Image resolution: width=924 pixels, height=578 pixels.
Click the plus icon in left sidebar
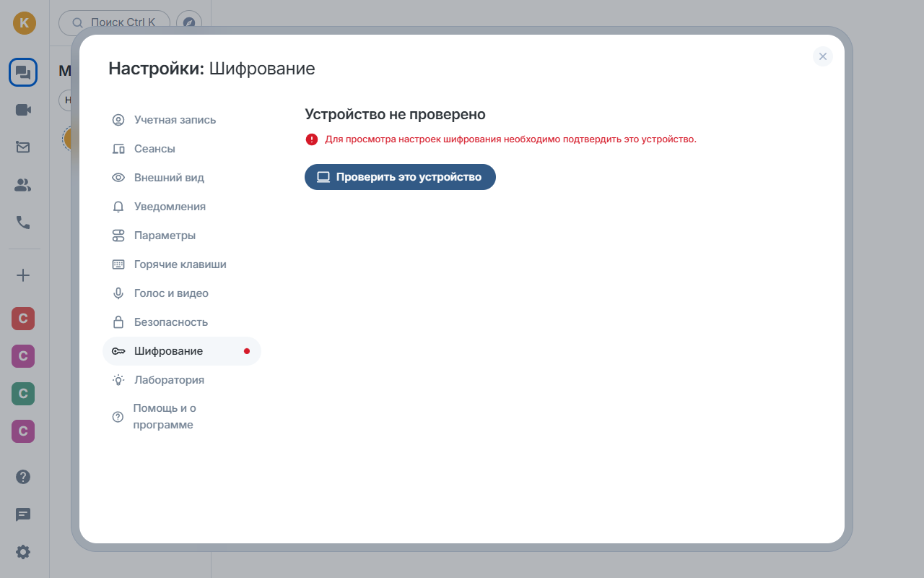[x=23, y=275]
